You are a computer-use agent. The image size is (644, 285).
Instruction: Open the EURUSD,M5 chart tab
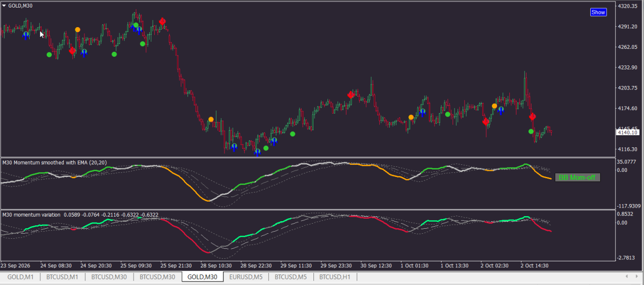(x=246, y=276)
